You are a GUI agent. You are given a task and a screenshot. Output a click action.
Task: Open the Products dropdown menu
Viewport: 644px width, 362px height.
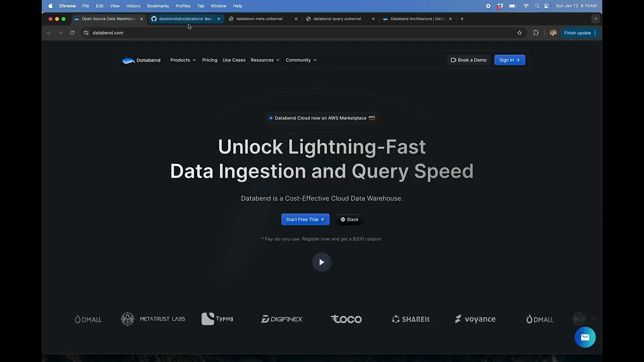(183, 60)
